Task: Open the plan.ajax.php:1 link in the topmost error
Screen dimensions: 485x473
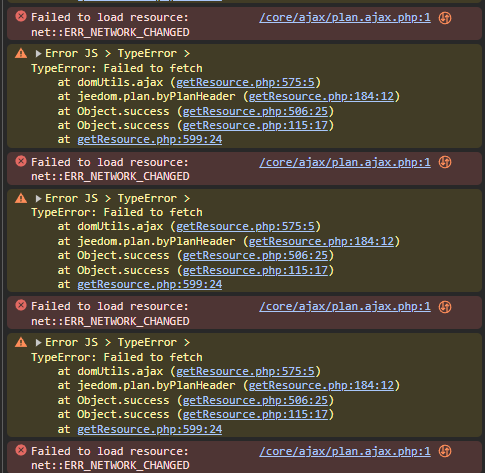Action: pyautogui.click(x=345, y=17)
